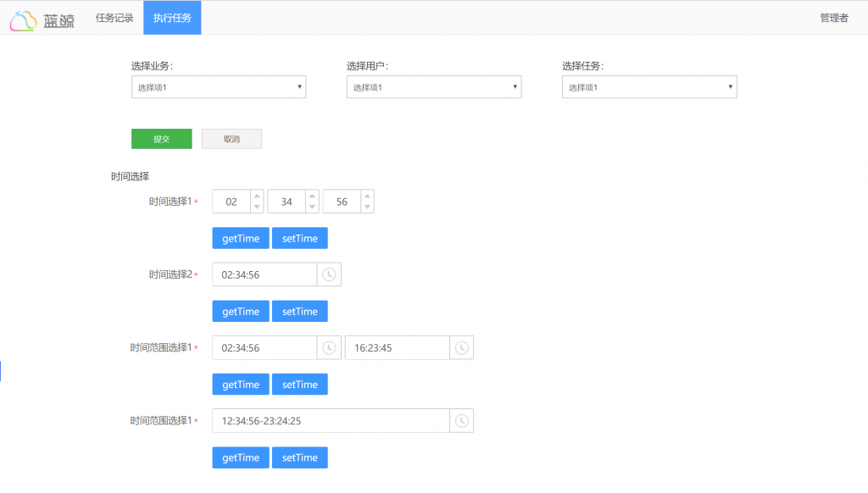Click the 蓝鲸 brand name text
868x493 pixels.
point(58,21)
